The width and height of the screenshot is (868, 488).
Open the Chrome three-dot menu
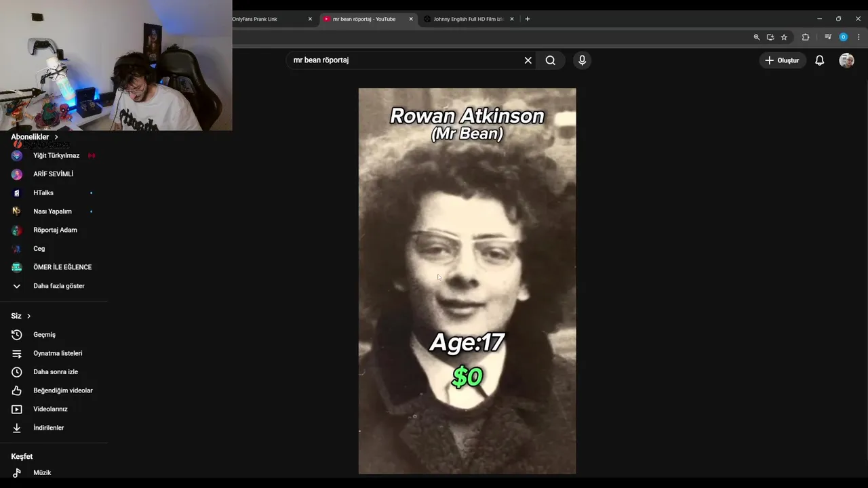point(858,37)
